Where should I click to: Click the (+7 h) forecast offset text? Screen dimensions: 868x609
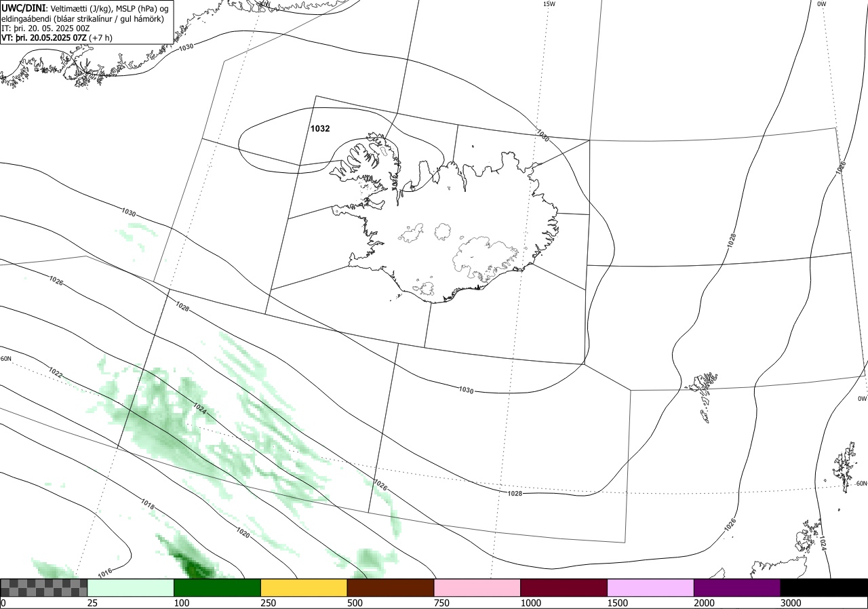coord(101,38)
